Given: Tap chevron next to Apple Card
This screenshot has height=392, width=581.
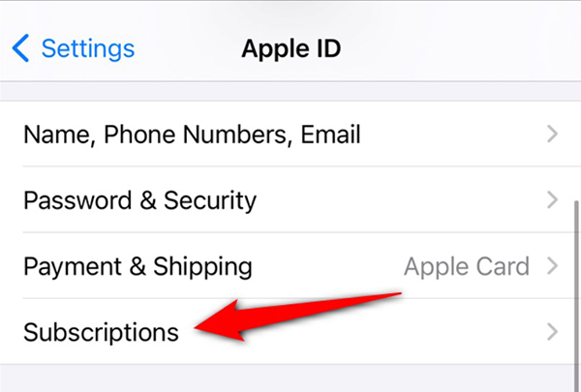Looking at the screenshot, I should 552,265.
